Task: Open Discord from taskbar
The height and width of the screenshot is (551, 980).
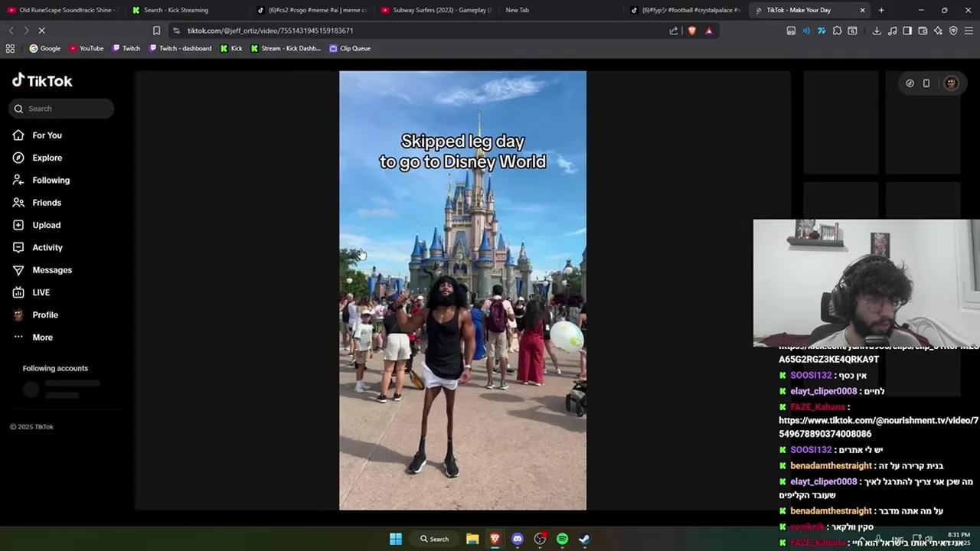Action: (x=518, y=539)
